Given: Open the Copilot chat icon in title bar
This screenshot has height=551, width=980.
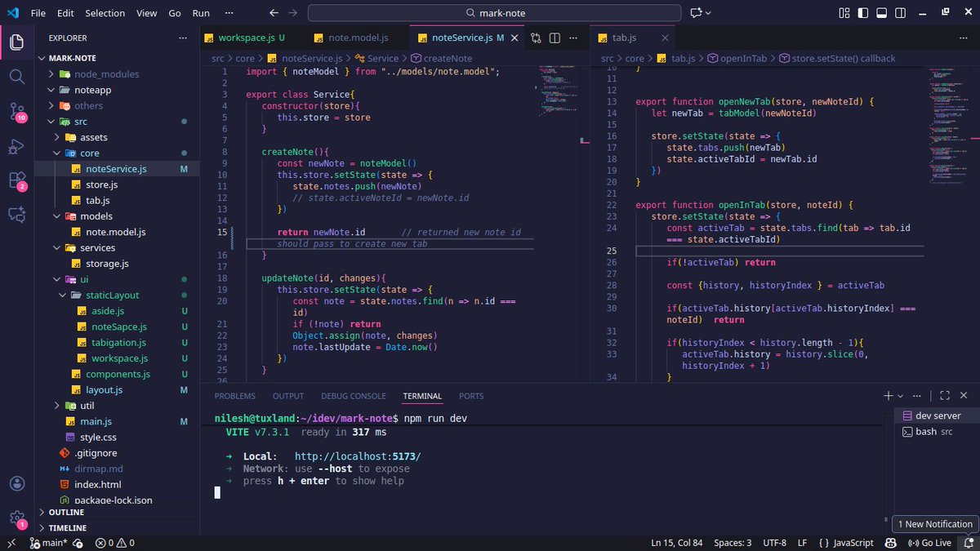Looking at the screenshot, I should (x=696, y=13).
